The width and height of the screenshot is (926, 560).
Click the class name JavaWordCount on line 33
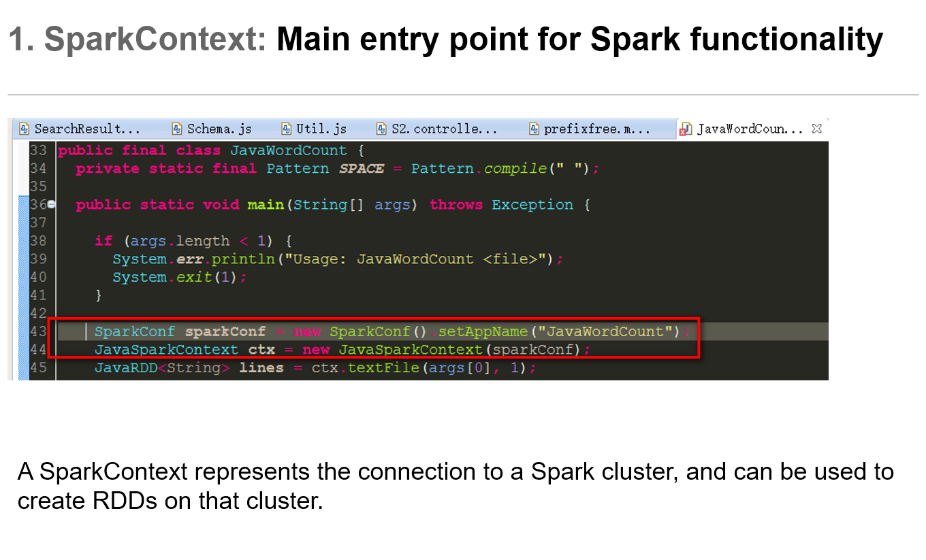click(x=289, y=150)
